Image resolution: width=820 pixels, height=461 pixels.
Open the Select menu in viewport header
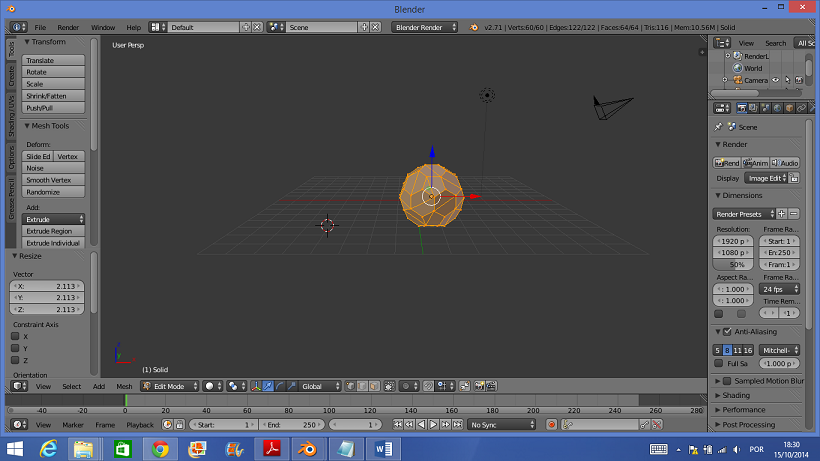pyautogui.click(x=72, y=386)
